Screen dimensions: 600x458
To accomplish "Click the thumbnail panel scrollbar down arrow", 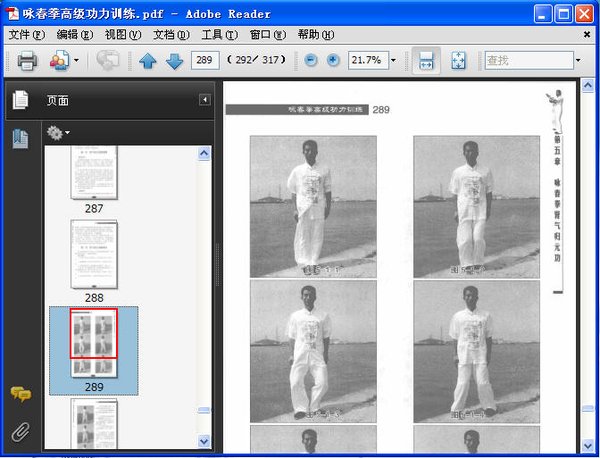I will click(205, 440).
